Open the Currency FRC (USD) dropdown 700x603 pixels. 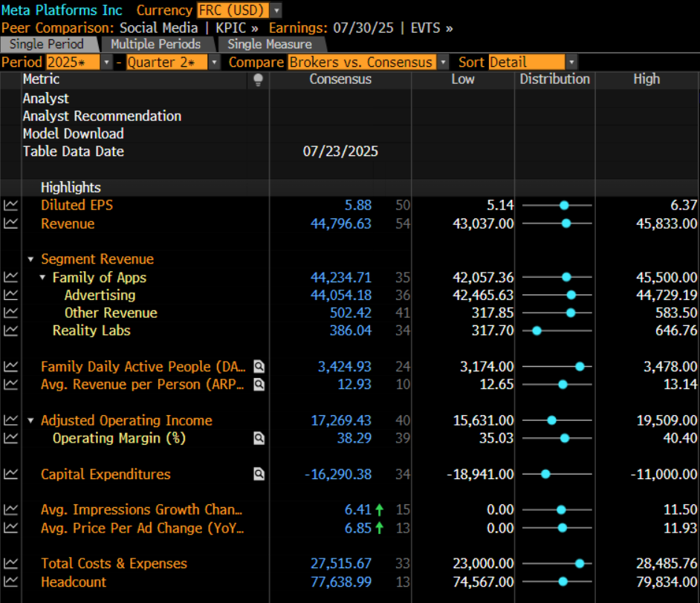click(x=276, y=10)
